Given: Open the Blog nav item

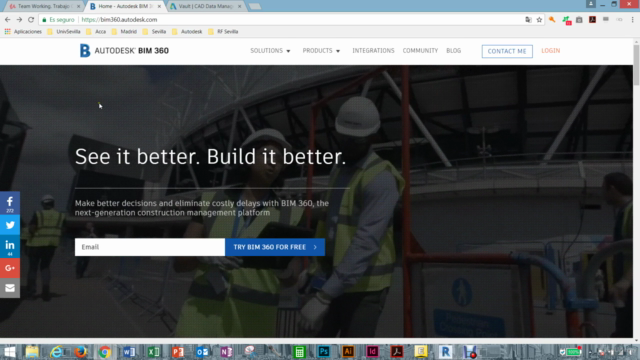Looking at the screenshot, I should (453, 51).
